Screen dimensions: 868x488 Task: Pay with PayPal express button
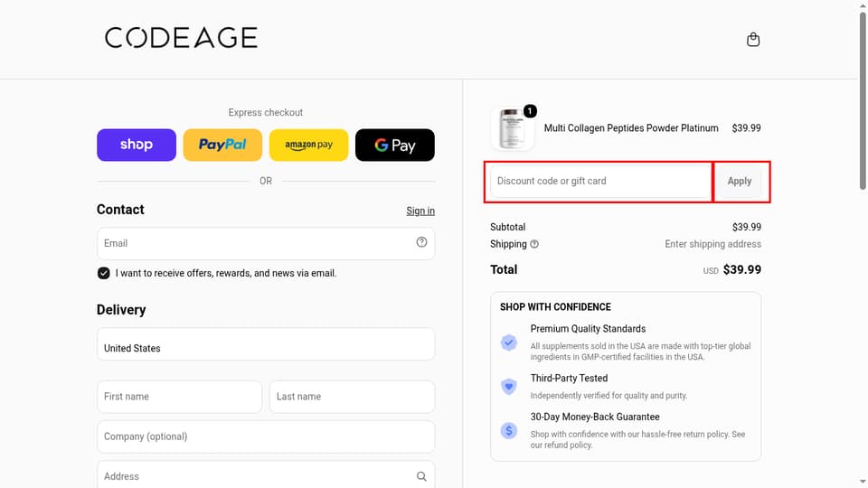coord(222,145)
